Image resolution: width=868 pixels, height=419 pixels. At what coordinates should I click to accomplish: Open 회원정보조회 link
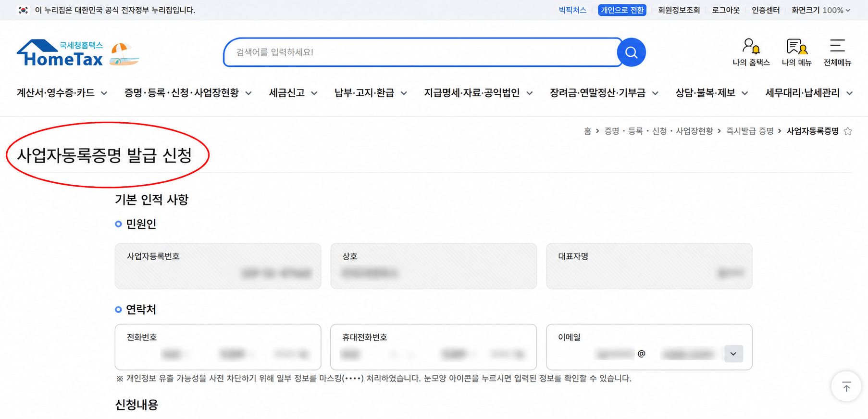679,10
